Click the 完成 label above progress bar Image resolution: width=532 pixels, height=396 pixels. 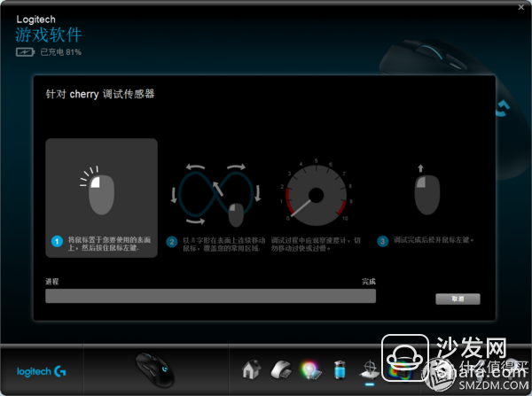coord(369,282)
